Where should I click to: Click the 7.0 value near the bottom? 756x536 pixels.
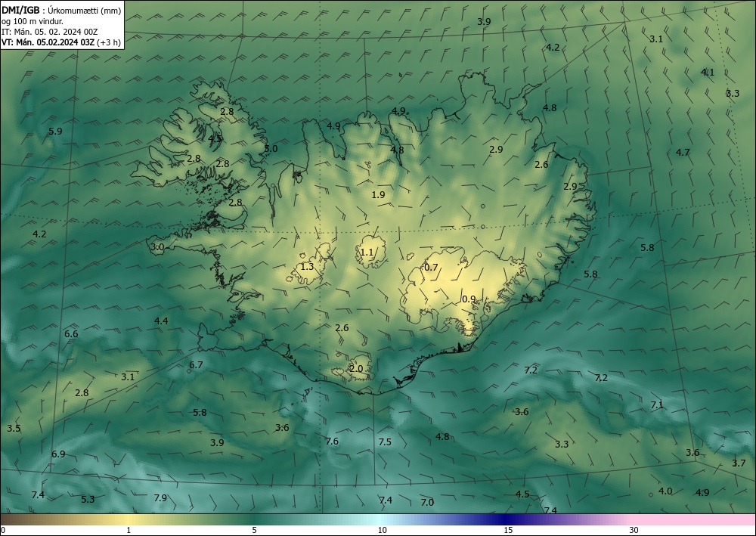click(427, 502)
